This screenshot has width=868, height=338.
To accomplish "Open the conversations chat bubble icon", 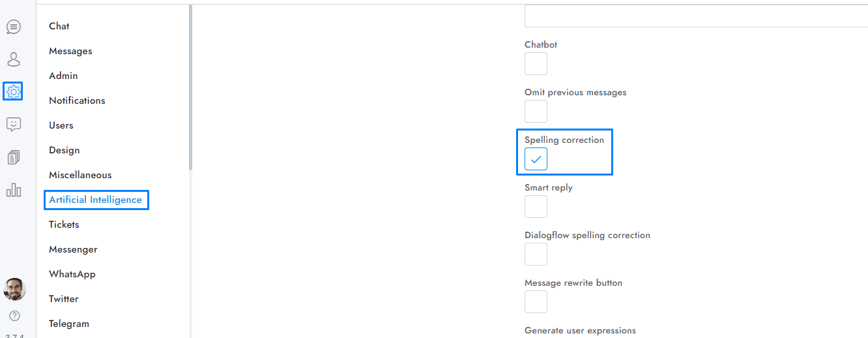I will pos(14,27).
